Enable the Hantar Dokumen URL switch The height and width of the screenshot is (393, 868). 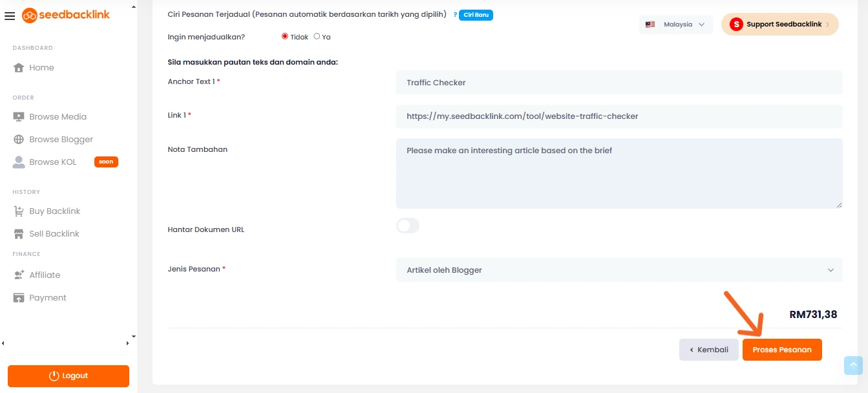(x=408, y=226)
